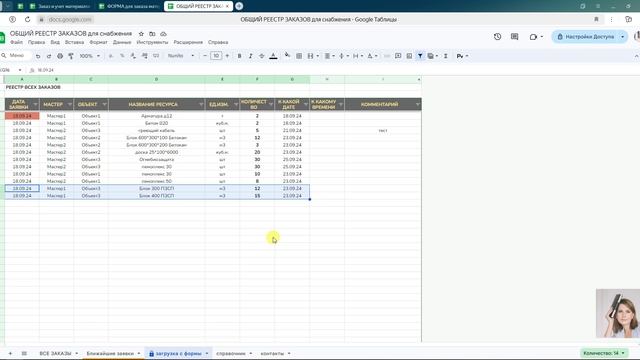The width and height of the screenshot is (640, 360).
Task: Search menus using the Меню box
Action: 16,56
